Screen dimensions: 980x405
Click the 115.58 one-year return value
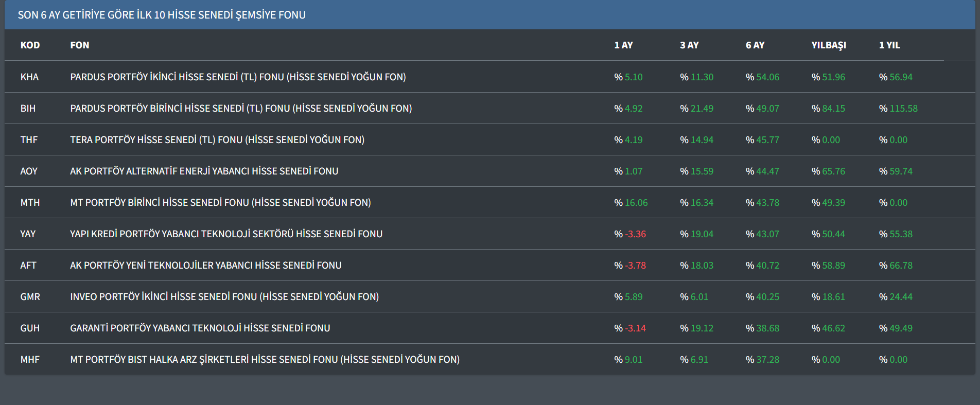pos(903,109)
